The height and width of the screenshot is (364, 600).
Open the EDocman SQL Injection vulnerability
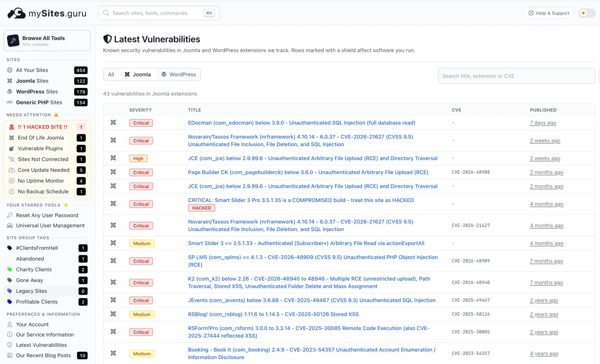[301, 123]
